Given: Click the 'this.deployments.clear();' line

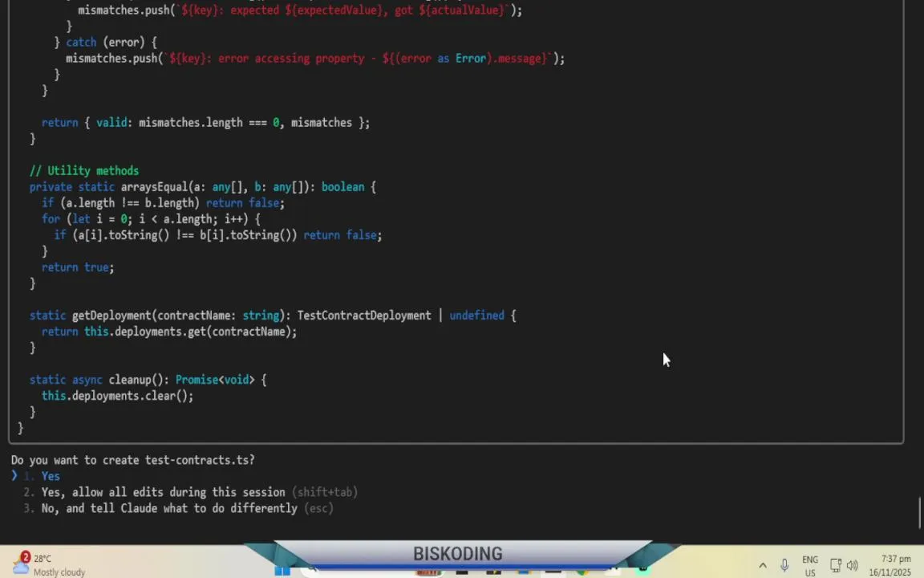Looking at the screenshot, I should [117, 396].
